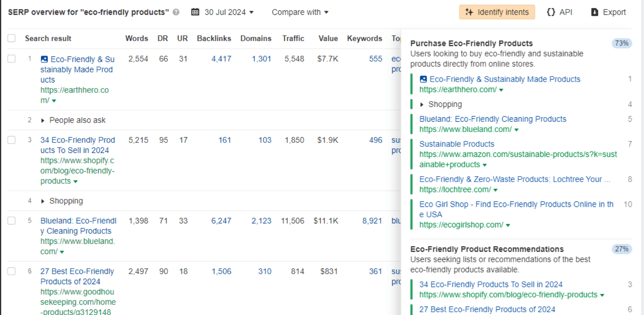Click Eco-Friendly Product Recommendations intent heading
Viewport: 644px width, 315px height.
[x=487, y=249]
